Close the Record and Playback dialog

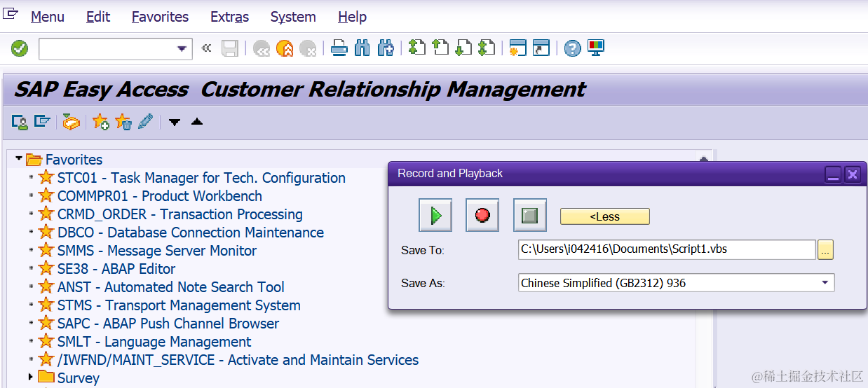[852, 174]
